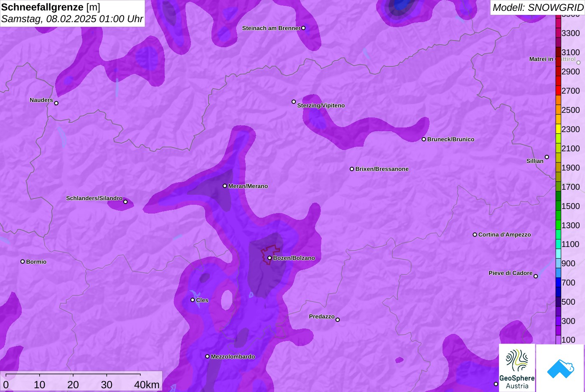Click the green legend swatch near 1500
The width and height of the screenshot is (585, 392).
(558, 206)
